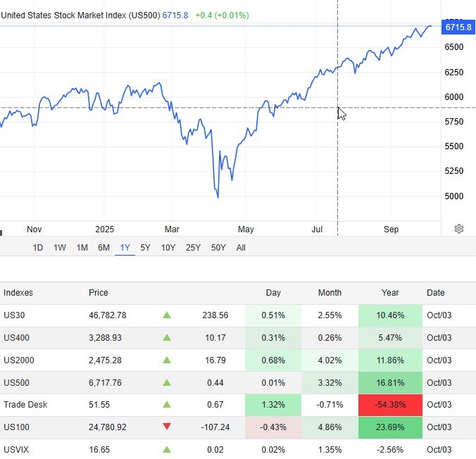Open the Trade Desk link

(x=24, y=404)
